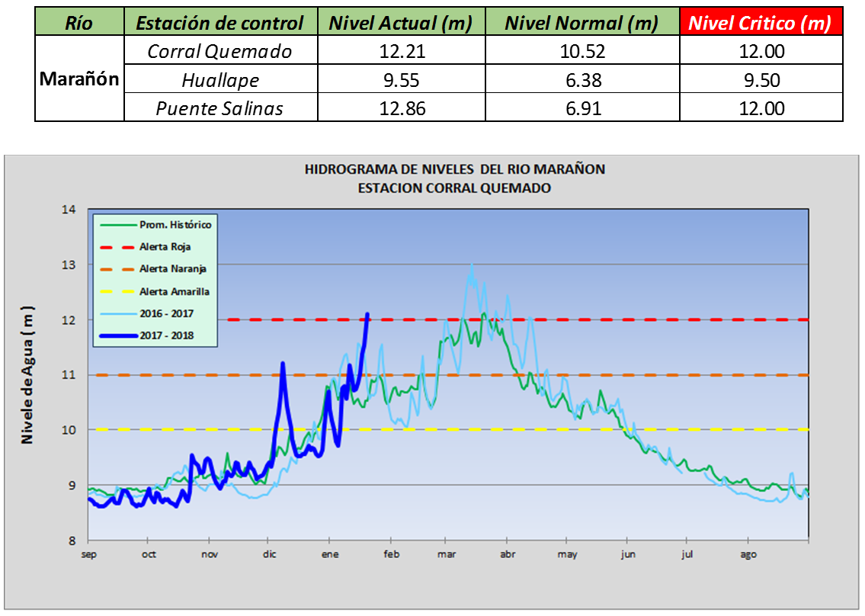Click the Puente Salinas critical level 12.00
Image resolution: width=865 pixels, height=616 pixels.
coord(762,107)
